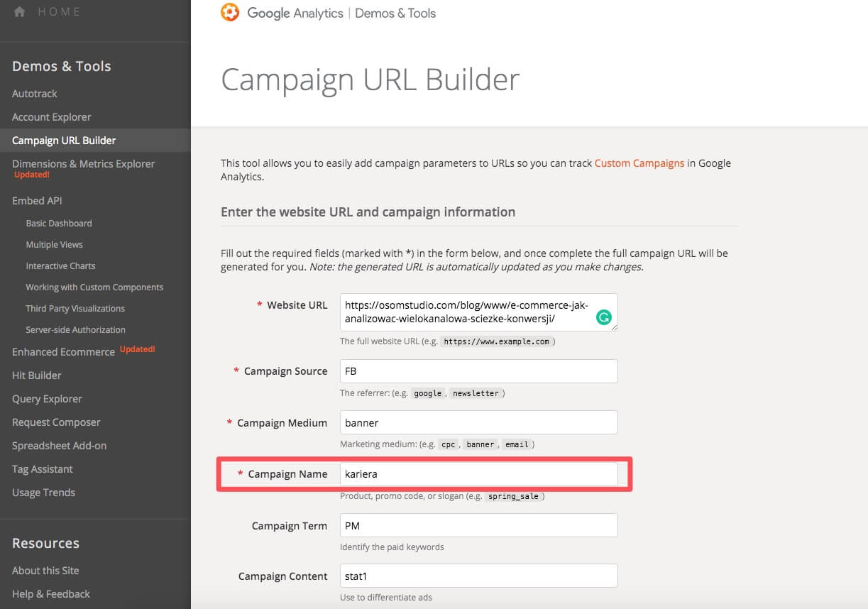Click the Grammarly icon in Website URL field
868x609 pixels.
click(x=604, y=317)
